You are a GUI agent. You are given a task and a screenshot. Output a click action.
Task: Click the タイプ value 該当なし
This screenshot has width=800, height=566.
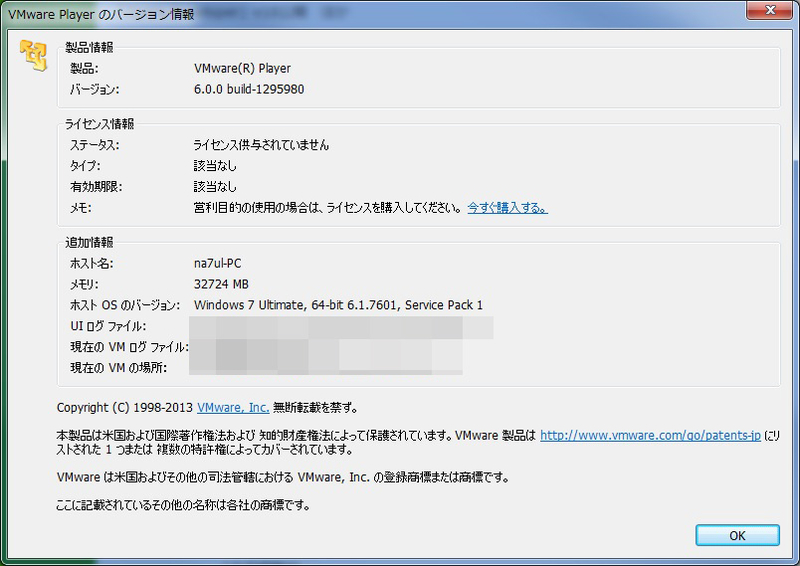click(x=215, y=166)
